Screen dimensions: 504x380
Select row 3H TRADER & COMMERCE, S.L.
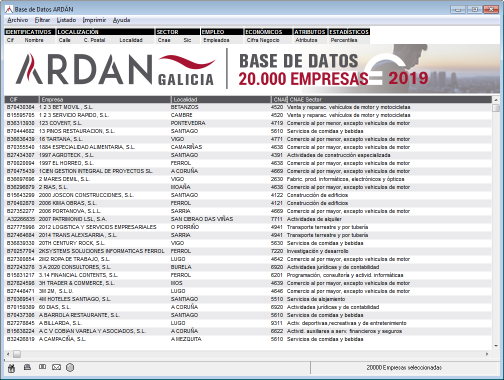248,283
